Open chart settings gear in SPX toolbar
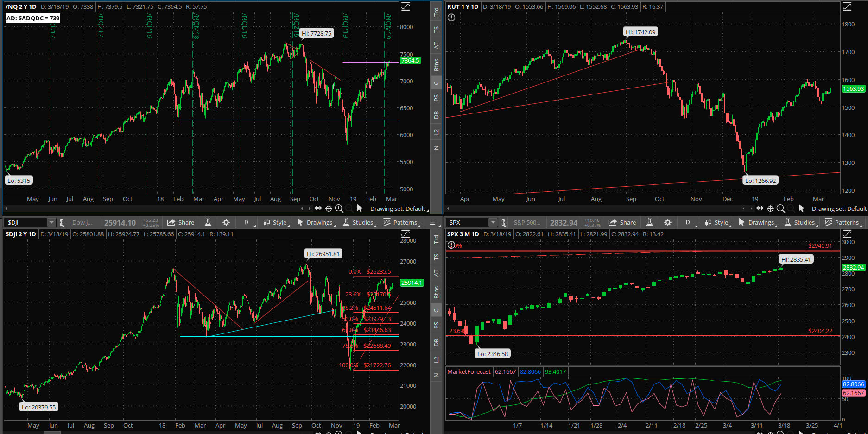The image size is (868, 434). [x=668, y=222]
